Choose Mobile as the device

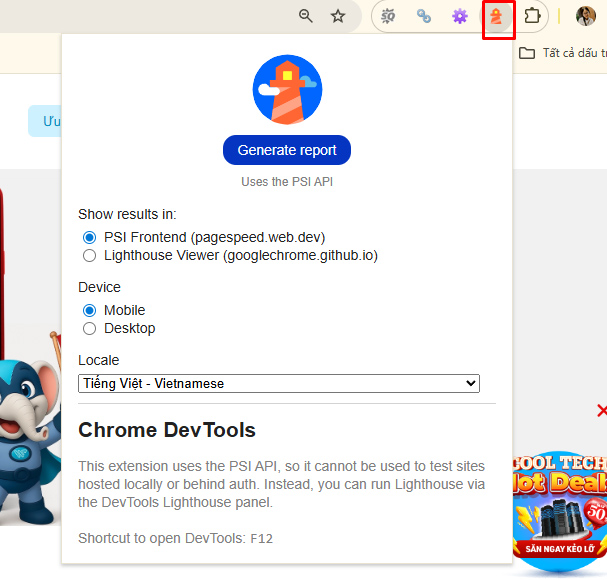pyautogui.click(x=90, y=310)
